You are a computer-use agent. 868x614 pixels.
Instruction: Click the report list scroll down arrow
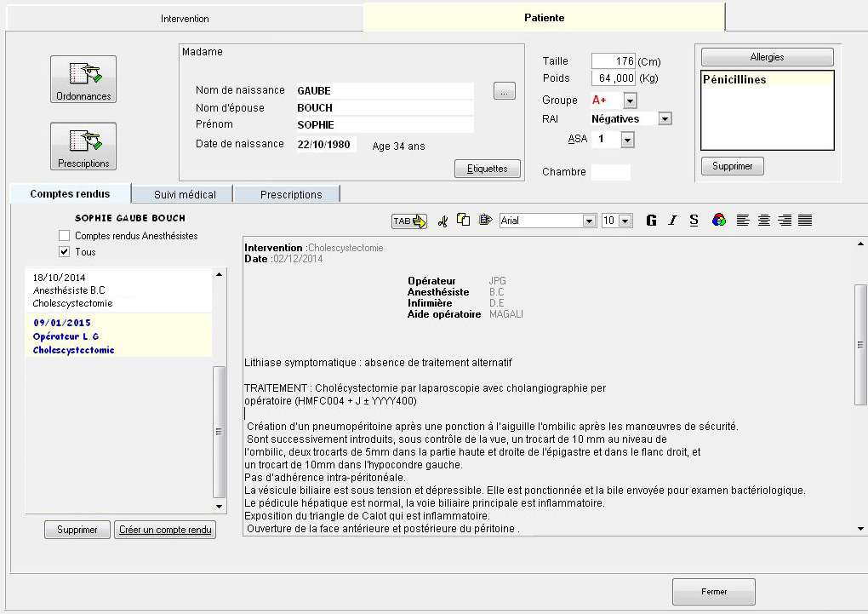pos(220,507)
